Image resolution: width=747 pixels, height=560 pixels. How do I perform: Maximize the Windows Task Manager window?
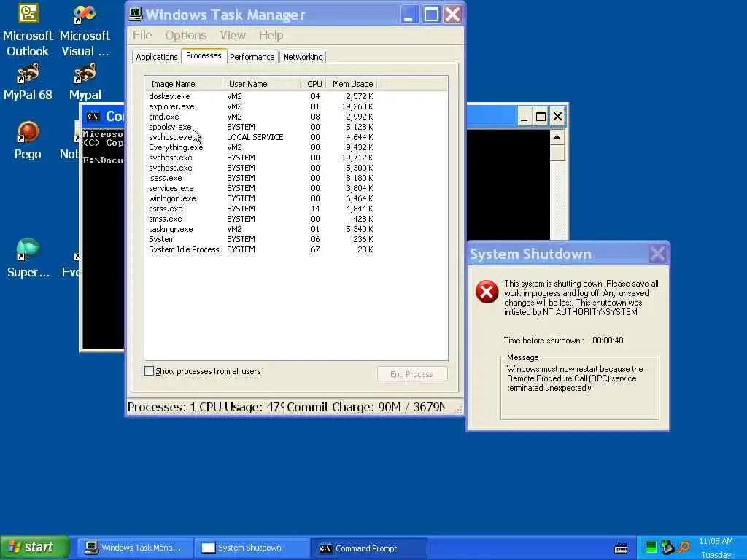coord(432,15)
